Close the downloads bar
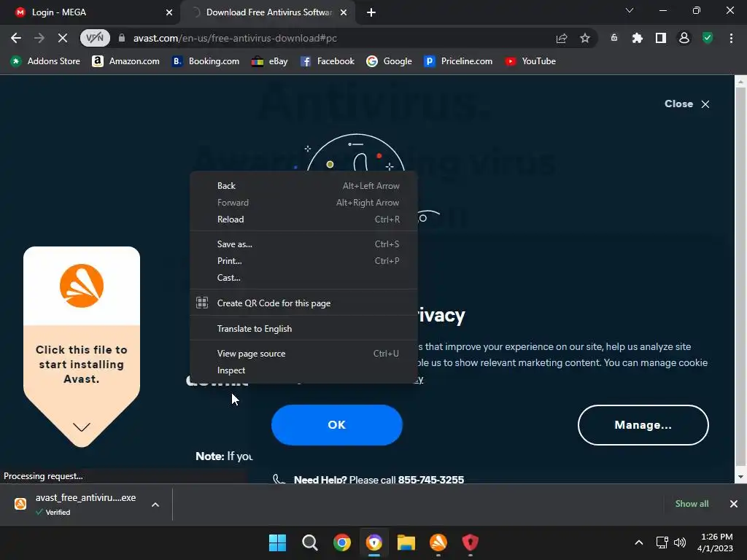 click(x=734, y=504)
